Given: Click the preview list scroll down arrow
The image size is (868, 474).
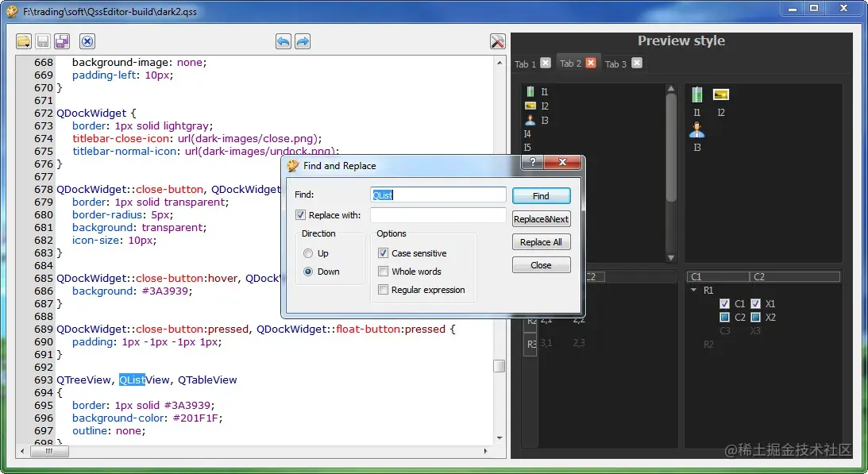Looking at the screenshot, I should pyautogui.click(x=671, y=258).
